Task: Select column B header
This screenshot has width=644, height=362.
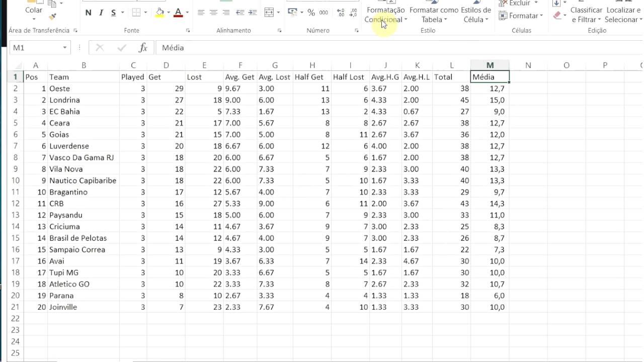Action: (x=84, y=65)
